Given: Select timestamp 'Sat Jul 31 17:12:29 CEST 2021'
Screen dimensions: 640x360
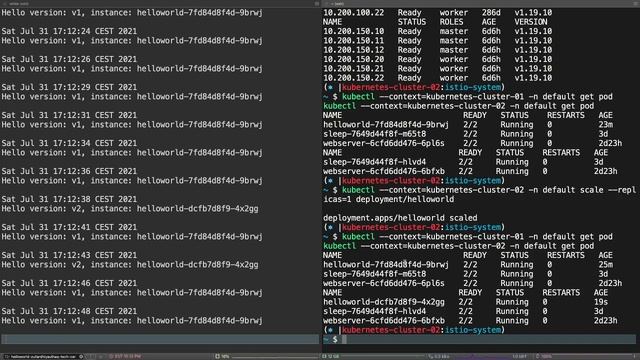Looking at the screenshot, I should (x=69, y=87).
